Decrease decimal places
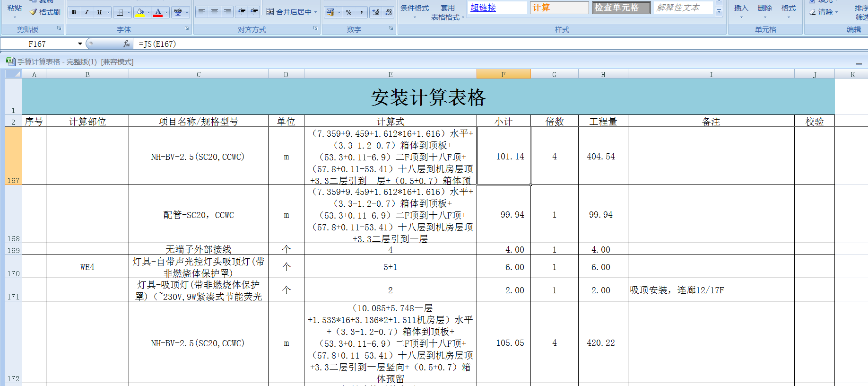Viewport: 868px width, 386px height. (x=389, y=12)
